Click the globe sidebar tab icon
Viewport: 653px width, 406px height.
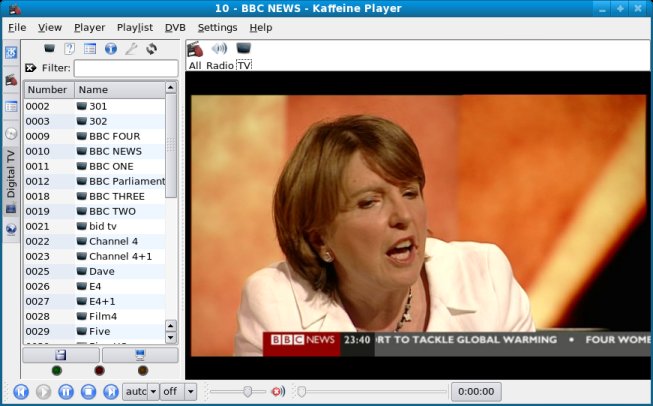point(11,229)
